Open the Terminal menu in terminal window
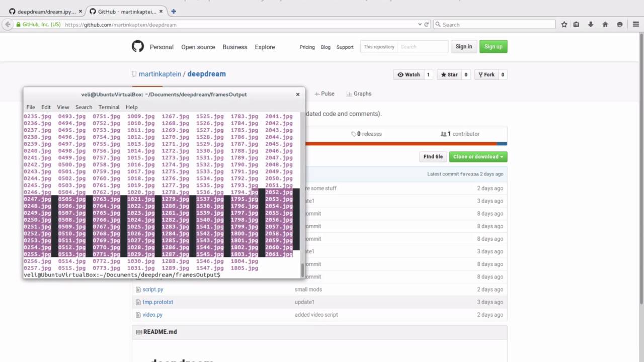644x362 pixels. (x=109, y=107)
